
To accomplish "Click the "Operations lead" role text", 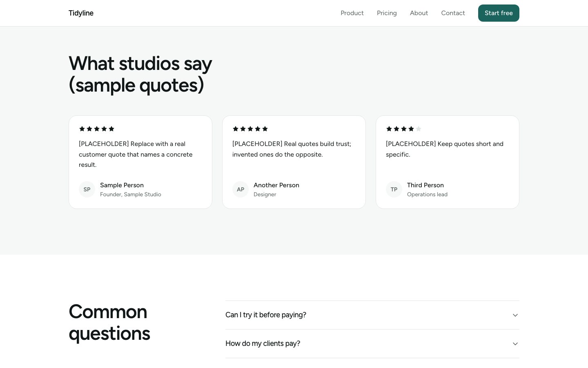I will point(427,195).
